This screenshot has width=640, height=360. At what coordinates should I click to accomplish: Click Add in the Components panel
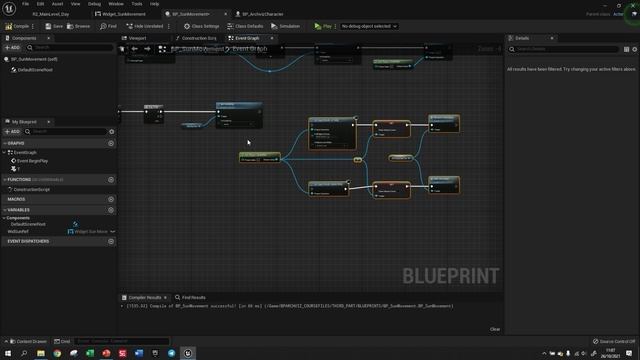pos(12,48)
